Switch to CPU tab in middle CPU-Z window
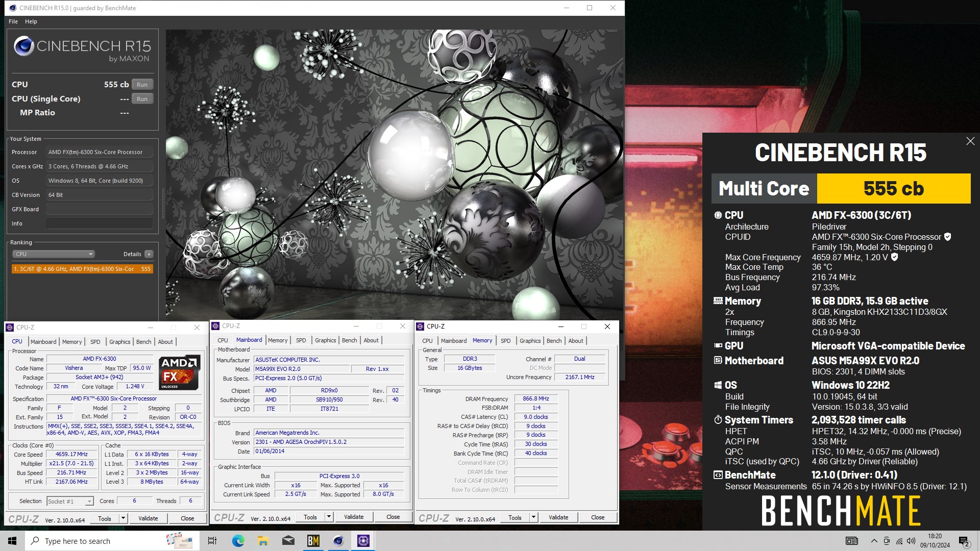 [223, 340]
